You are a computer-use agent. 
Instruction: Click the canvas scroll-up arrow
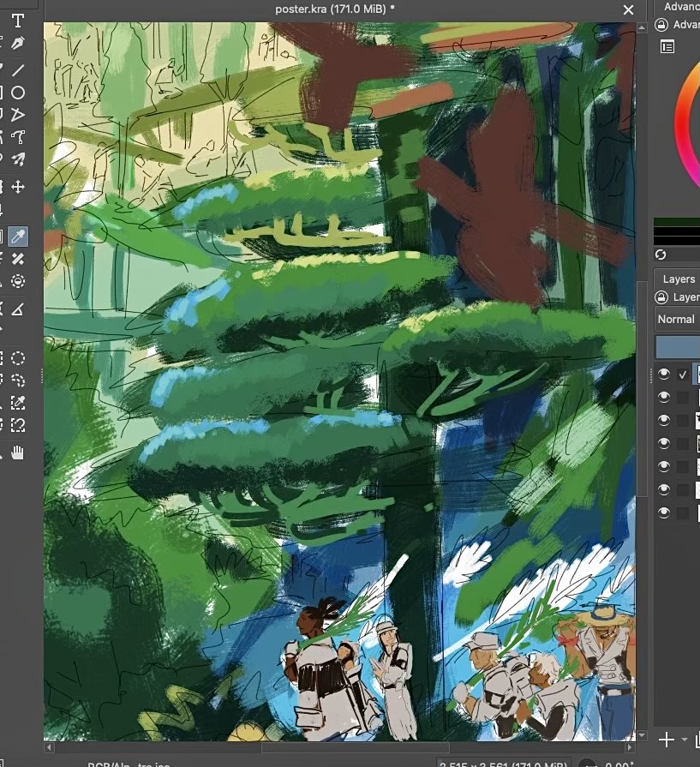tap(642, 28)
